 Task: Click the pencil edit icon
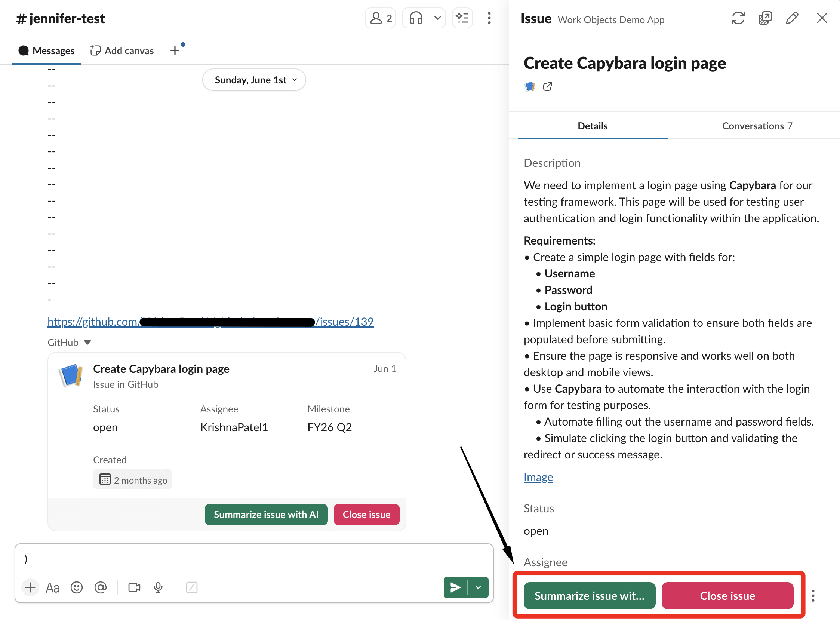point(792,18)
